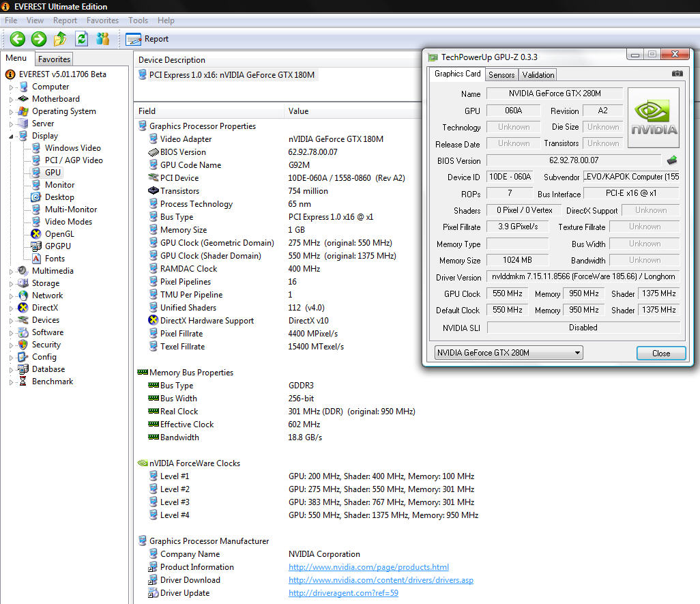Viewport: 700px width, 604px height.
Task: Click the GPU-Z Driver Version field
Action: click(x=583, y=277)
